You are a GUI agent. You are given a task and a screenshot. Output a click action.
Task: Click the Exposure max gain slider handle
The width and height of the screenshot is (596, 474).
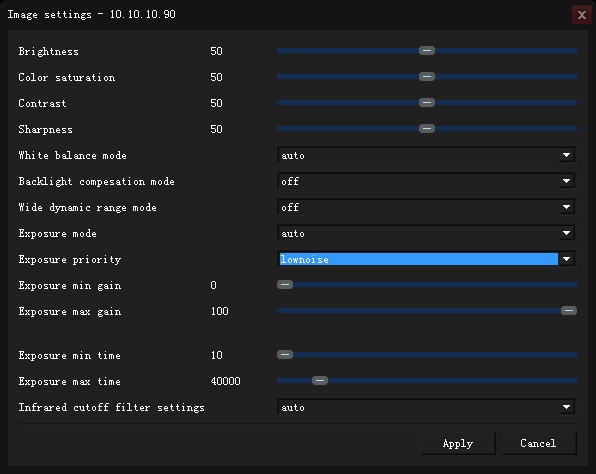click(x=569, y=311)
